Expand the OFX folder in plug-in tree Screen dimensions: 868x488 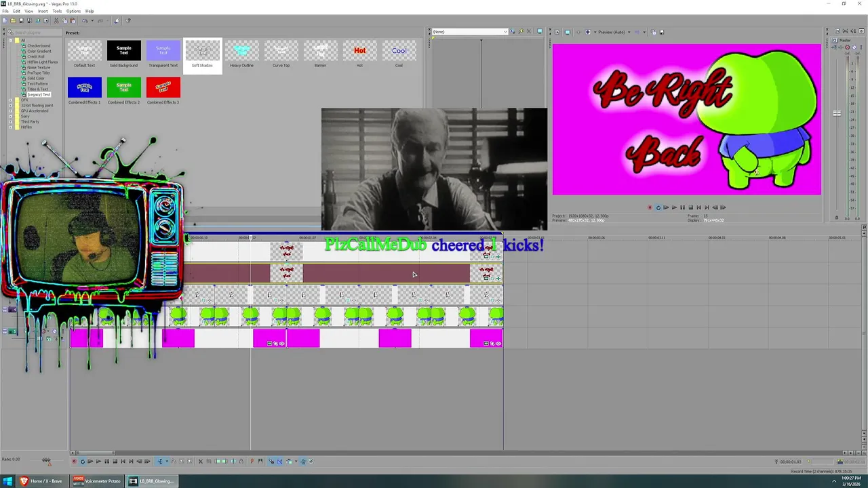[11, 100]
